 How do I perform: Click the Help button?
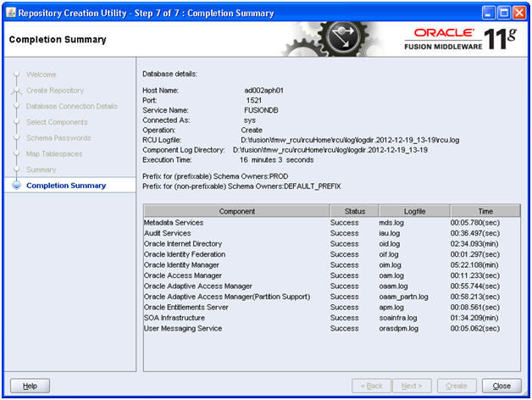(30, 386)
